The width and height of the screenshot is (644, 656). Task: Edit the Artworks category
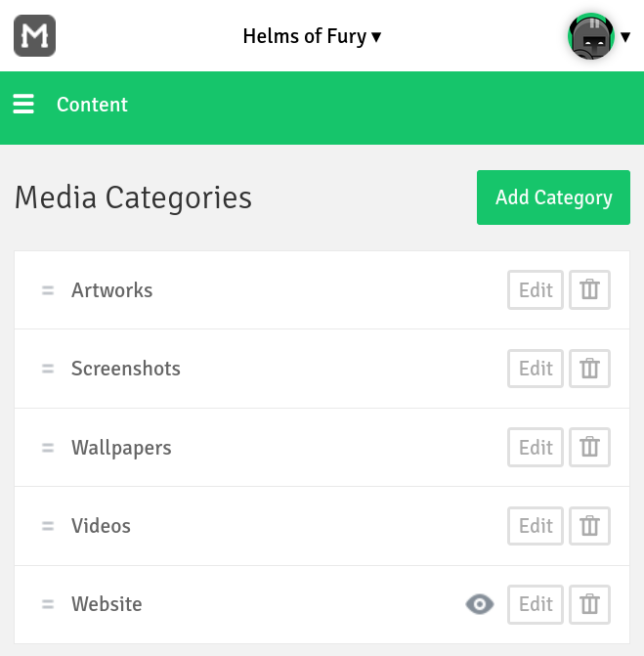click(x=536, y=290)
